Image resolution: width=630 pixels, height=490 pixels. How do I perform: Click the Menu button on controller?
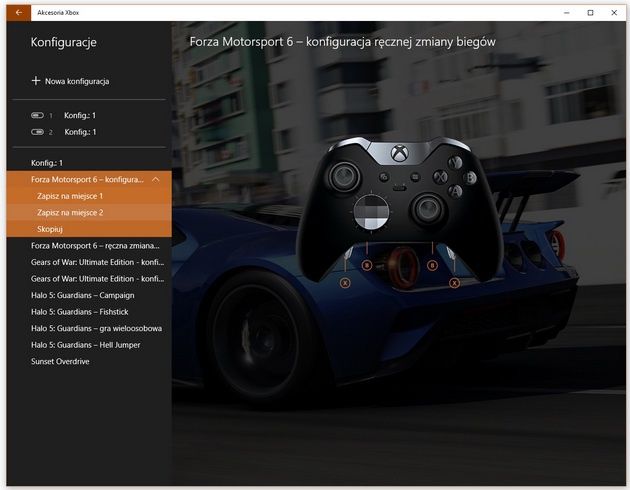[x=415, y=177]
